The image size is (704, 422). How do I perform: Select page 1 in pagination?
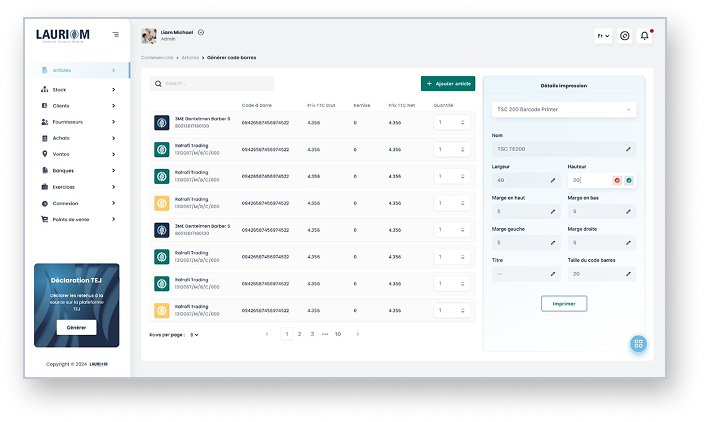coord(286,334)
